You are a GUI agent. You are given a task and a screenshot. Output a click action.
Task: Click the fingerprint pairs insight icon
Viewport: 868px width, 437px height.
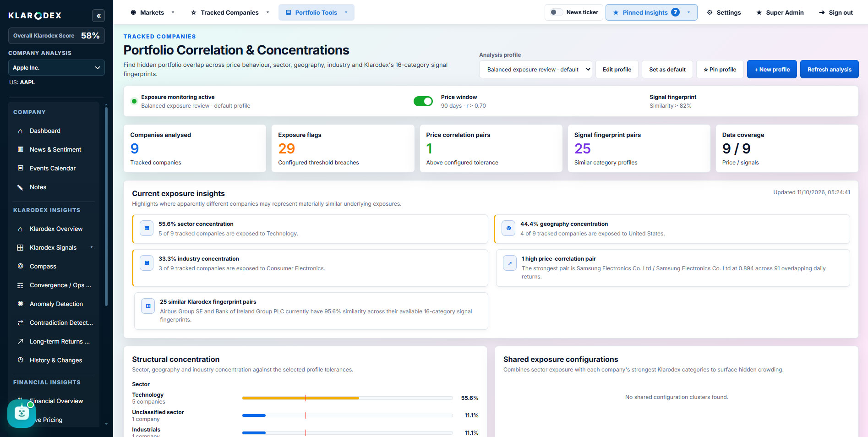point(148,306)
